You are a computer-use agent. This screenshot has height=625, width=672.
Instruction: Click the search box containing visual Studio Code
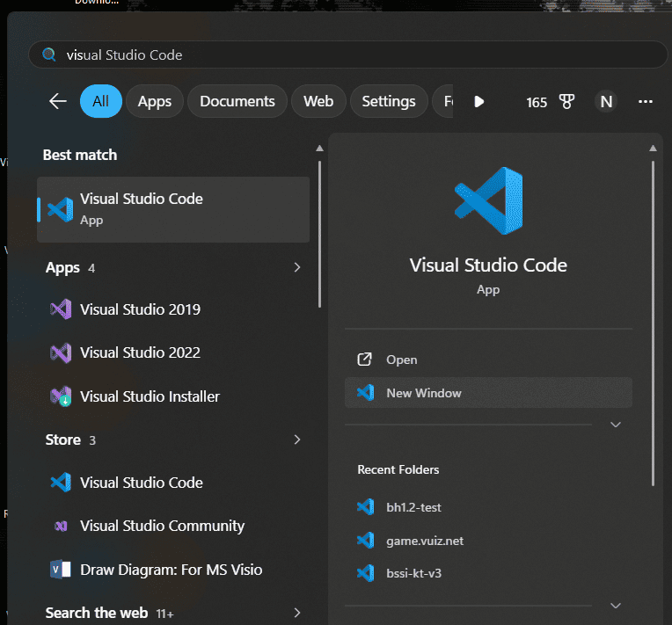(x=347, y=55)
